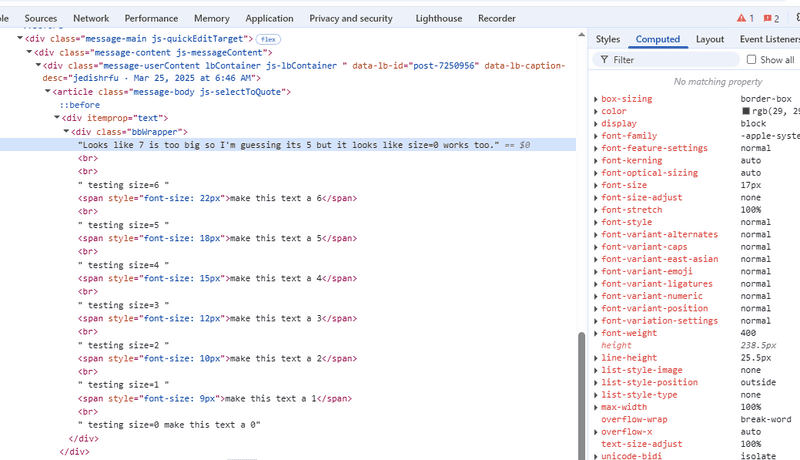Screen dimensions: 800x460
Task: Expand the list-style-type computed property
Action: point(595,395)
